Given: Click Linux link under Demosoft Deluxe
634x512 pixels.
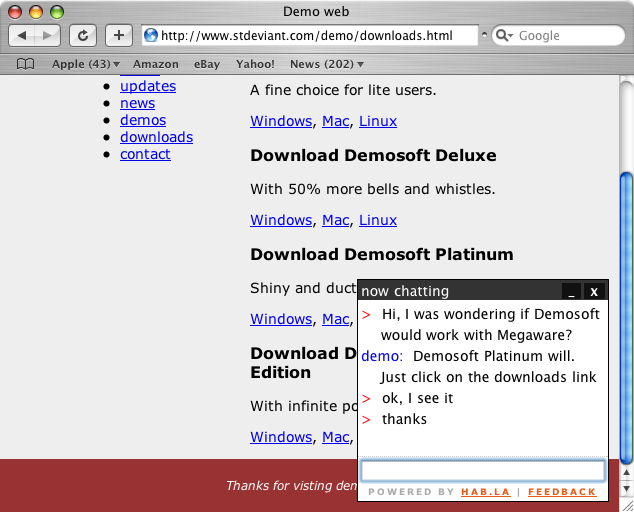Looking at the screenshot, I should [x=378, y=220].
